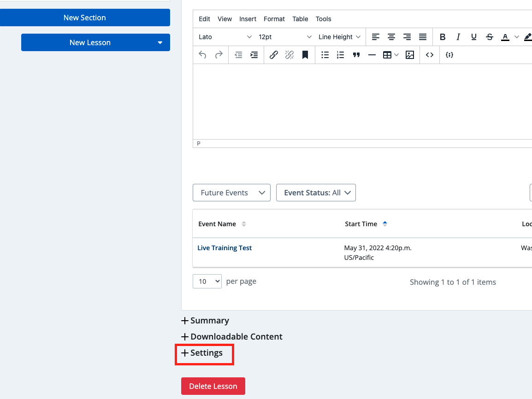
Task: Open the Insert menu
Action: [248, 19]
